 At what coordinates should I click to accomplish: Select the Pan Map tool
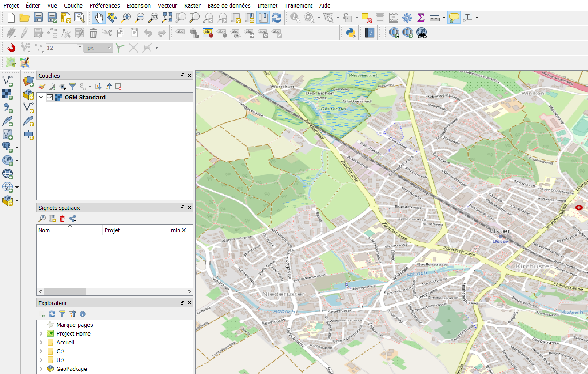click(x=98, y=17)
